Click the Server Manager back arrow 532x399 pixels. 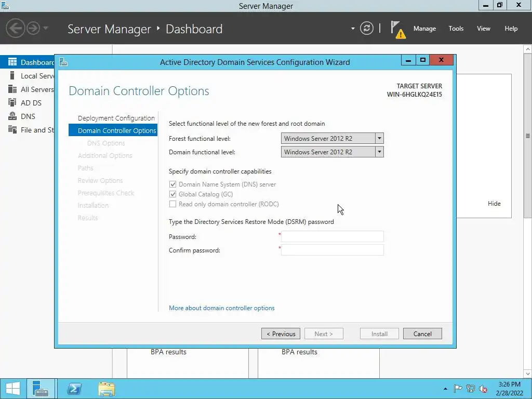15,28
